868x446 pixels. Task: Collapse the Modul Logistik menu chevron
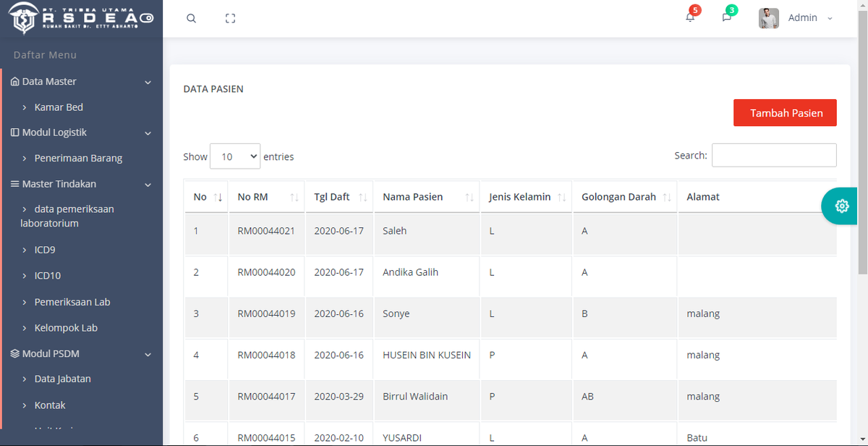click(148, 133)
